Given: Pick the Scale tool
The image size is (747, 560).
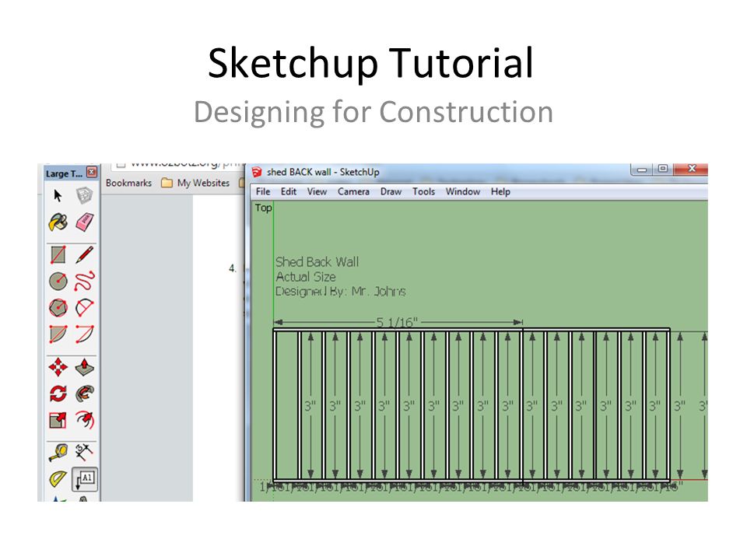Looking at the screenshot, I should point(58,420).
